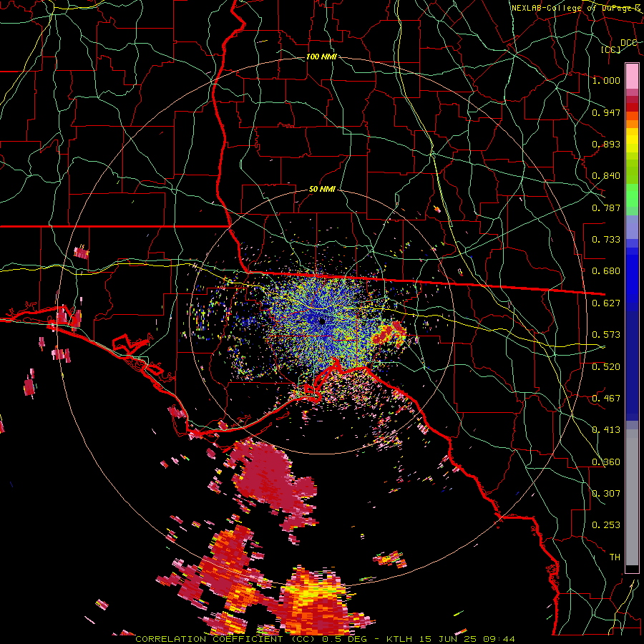Click the 0.733 color scale value
The width and height of the screenshot is (644, 644).
(606, 240)
